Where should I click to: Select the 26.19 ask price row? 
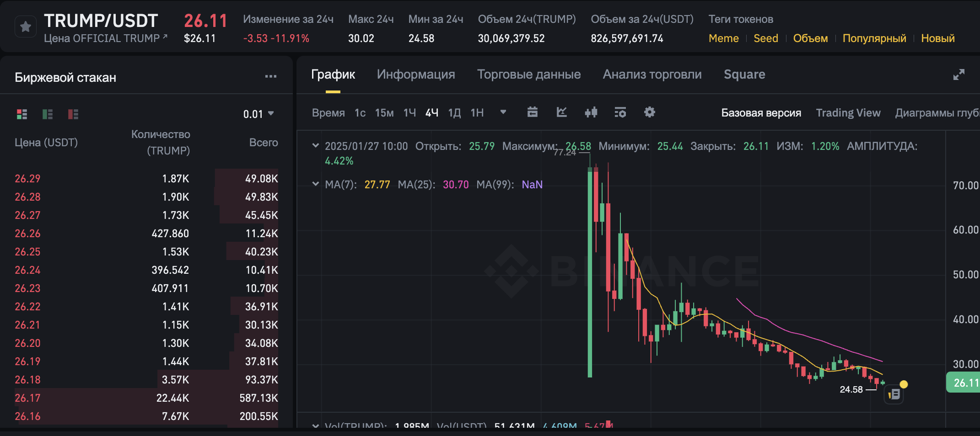[x=146, y=362]
